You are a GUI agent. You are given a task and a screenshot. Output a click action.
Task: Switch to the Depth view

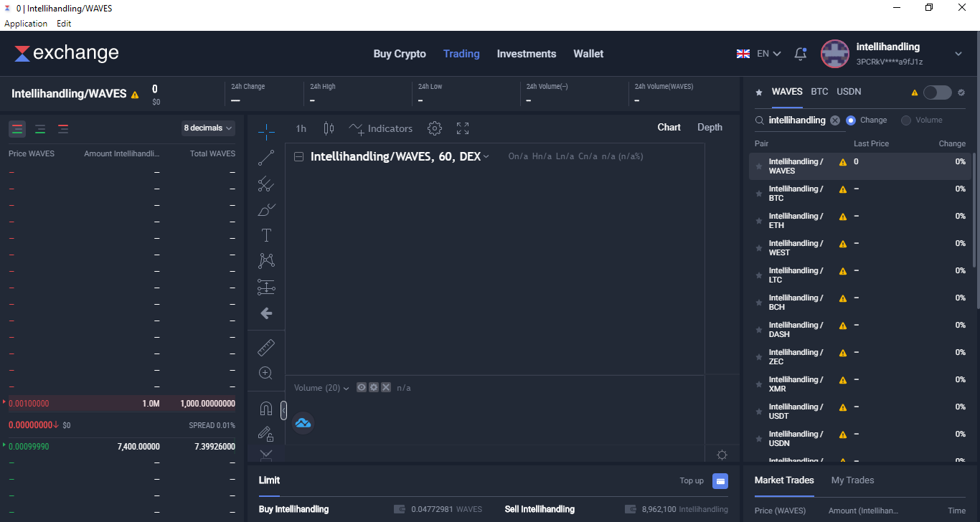pos(710,128)
